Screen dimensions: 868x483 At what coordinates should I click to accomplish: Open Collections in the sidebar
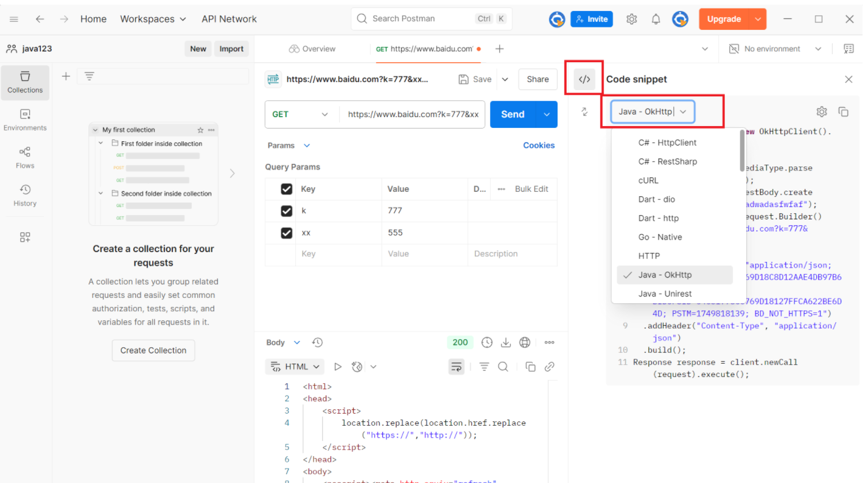point(25,83)
